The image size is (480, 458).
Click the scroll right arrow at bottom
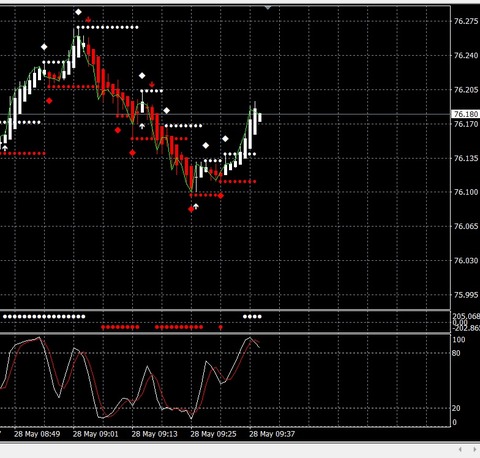tap(474, 450)
